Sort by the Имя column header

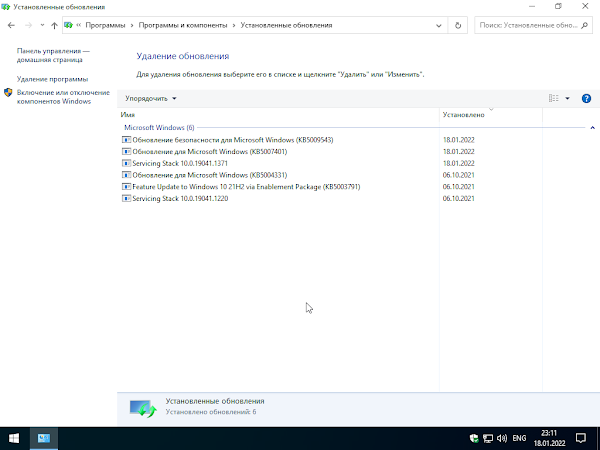click(x=278, y=115)
